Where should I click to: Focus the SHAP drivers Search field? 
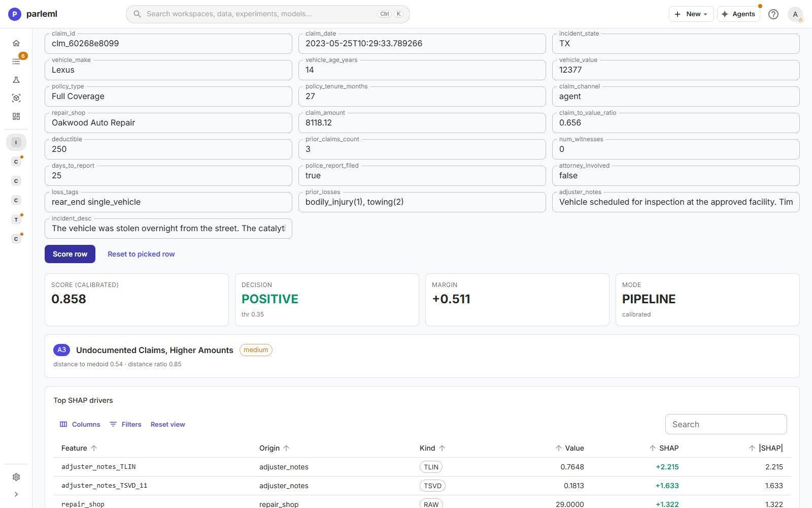pos(726,424)
